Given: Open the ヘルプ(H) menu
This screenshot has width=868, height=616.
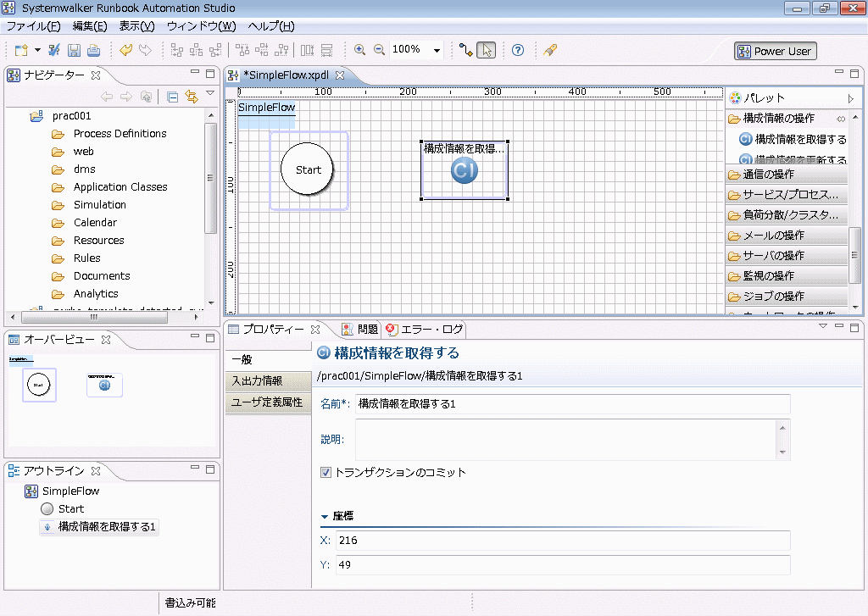Looking at the screenshot, I should pos(270,26).
